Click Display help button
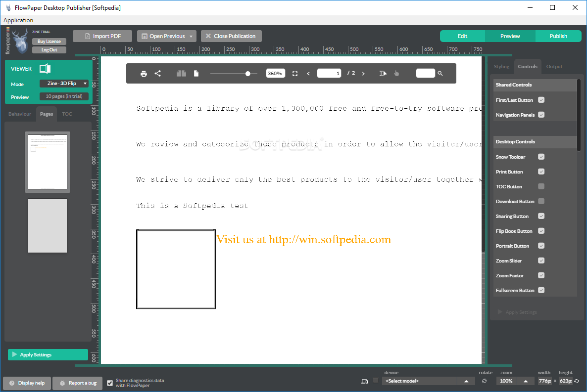 click(27, 383)
